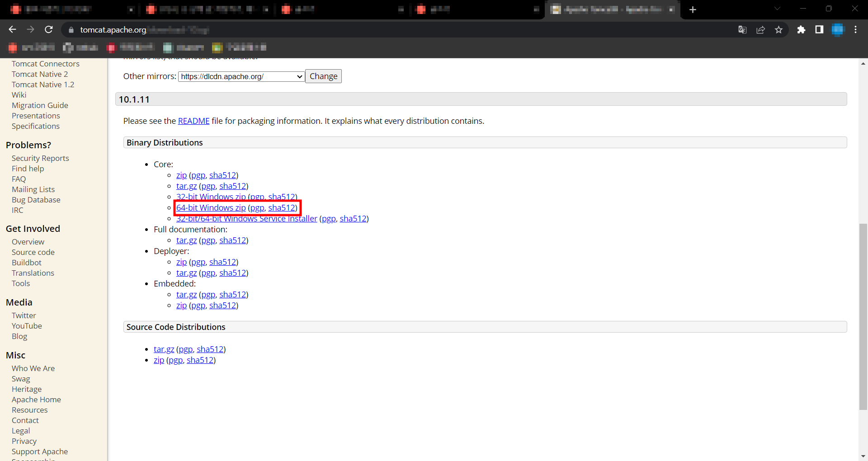Download Full documentation tar.gz
This screenshot has height=461, width=868.
186,240
